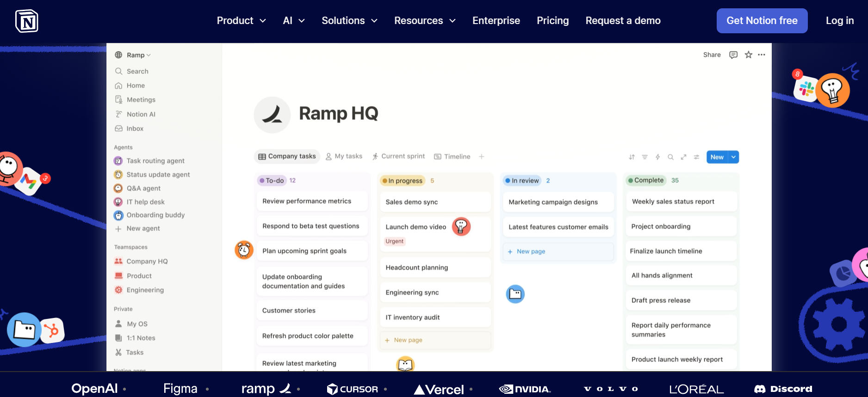868x397 pixels.
Task: Open My OS in the Private section
Action: click(131, 324)
